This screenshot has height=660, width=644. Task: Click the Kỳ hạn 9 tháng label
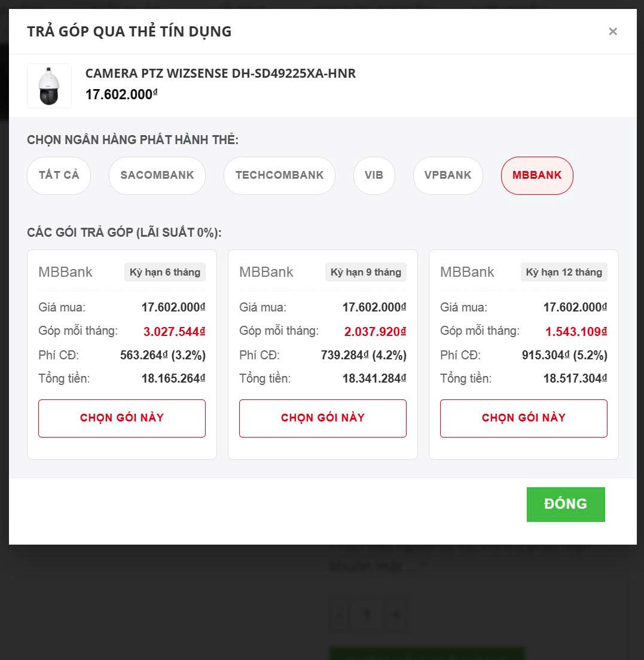tap(366, 272)
